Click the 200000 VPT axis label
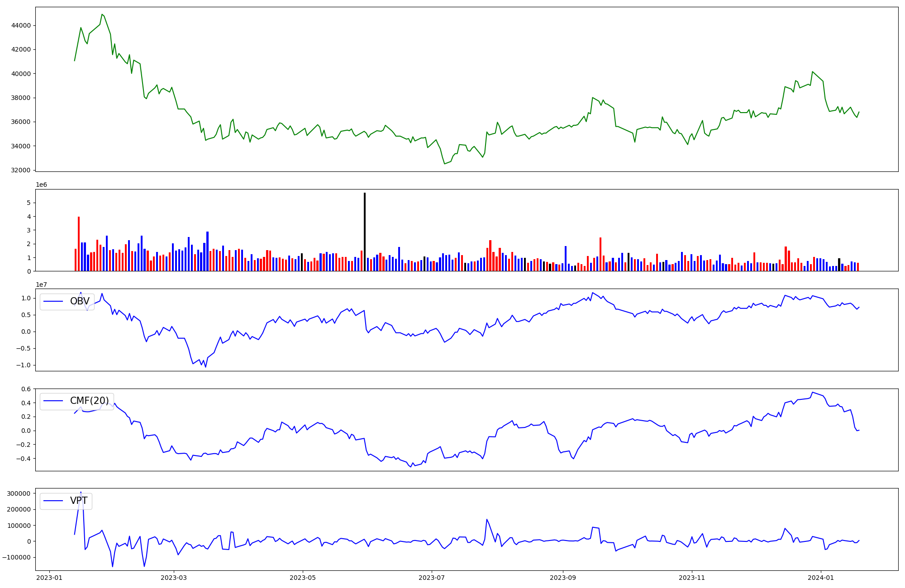The image size is (905, 588). pos(19,509)
